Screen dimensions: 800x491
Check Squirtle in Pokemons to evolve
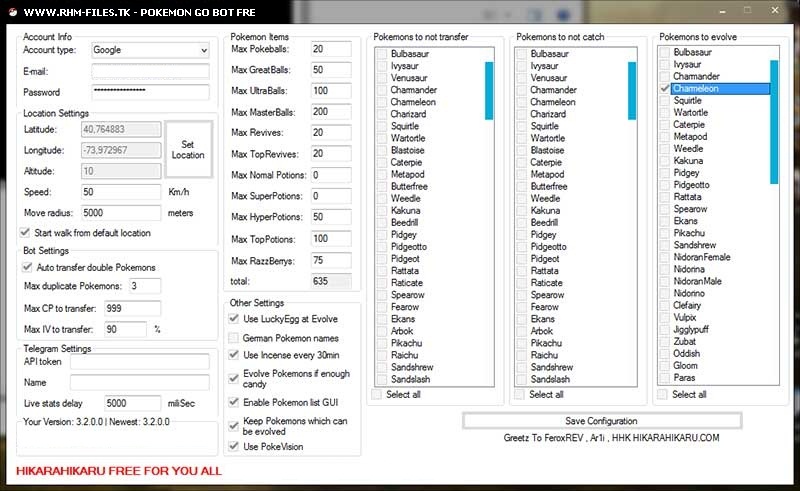(664, 101)
